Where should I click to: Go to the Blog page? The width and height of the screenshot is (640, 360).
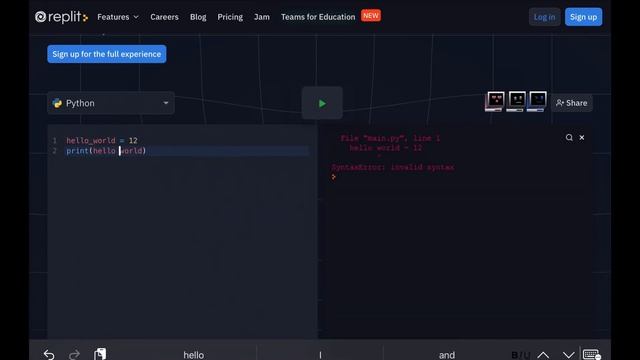point(198,17)
